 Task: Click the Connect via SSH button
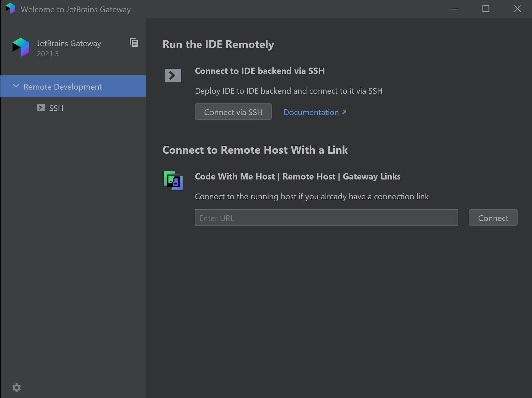point(233,112)
